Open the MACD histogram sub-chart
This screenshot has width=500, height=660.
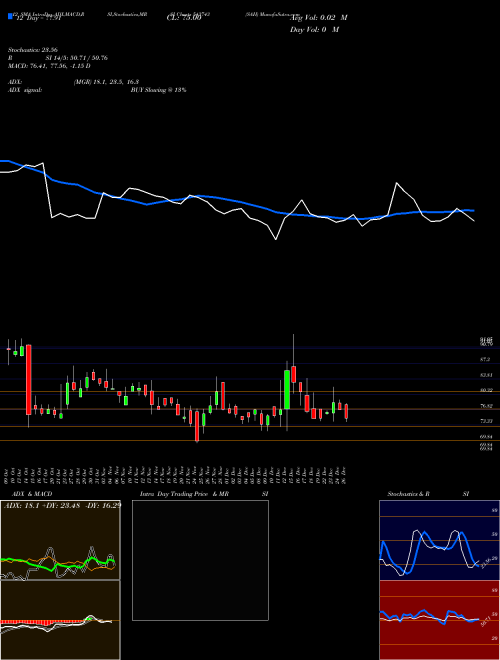tap(60, 620)
